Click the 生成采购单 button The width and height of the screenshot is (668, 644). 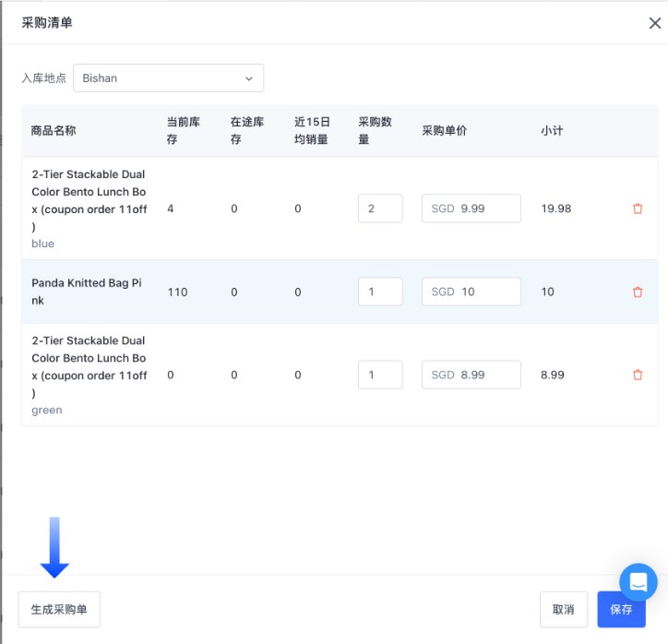[x=59, y=610]
